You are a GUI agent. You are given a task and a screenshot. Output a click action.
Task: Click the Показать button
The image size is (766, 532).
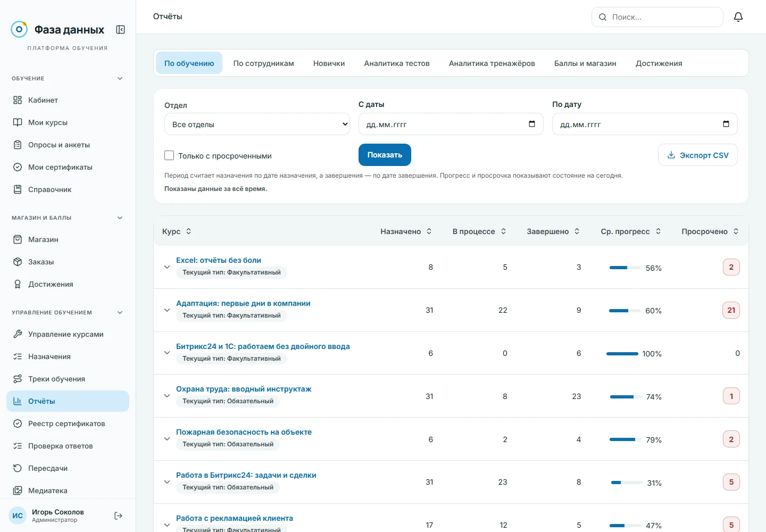point(385,155)
